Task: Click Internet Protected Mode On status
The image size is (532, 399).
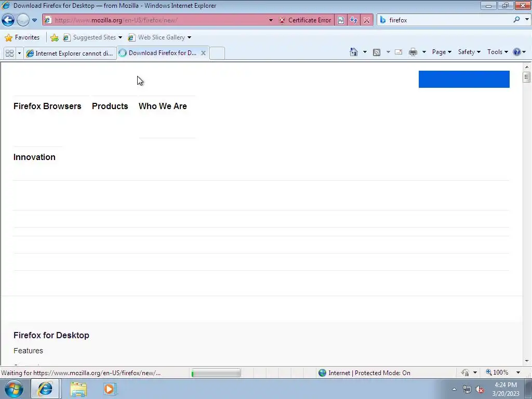Action: click(x=364, y=373)
